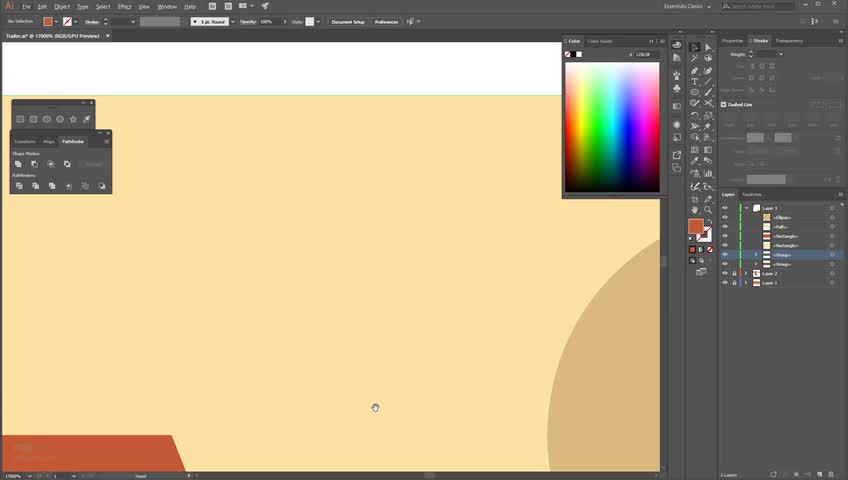The height and width of the screenshot is (480, 848).
Task: Click Intersect shape mode in Pathfinder
Action: [51, 164]
